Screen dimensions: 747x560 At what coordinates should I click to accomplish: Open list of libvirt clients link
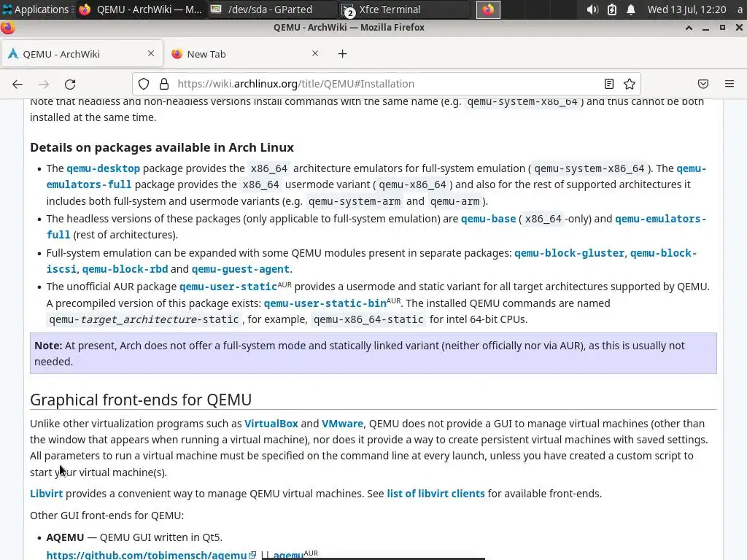(436, 494)
